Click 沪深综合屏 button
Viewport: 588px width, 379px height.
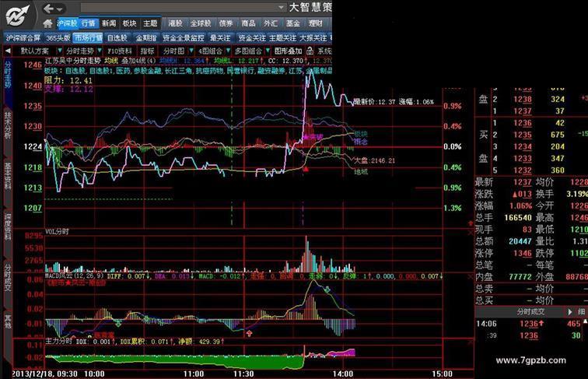coord(23,38)
